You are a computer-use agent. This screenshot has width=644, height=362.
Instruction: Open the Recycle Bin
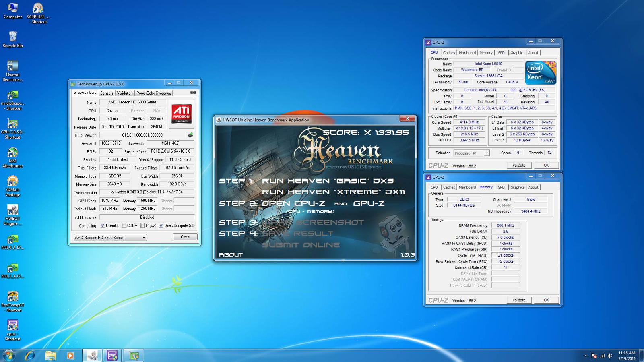tap(12, 39)
